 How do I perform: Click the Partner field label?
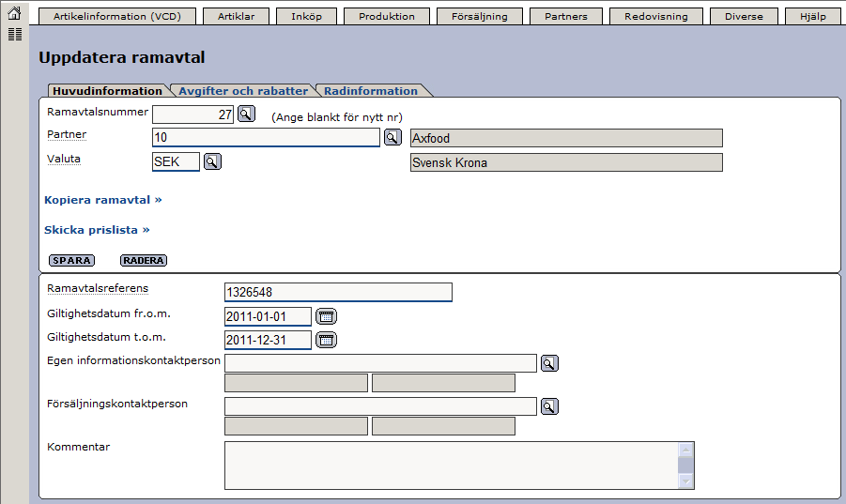67,135
